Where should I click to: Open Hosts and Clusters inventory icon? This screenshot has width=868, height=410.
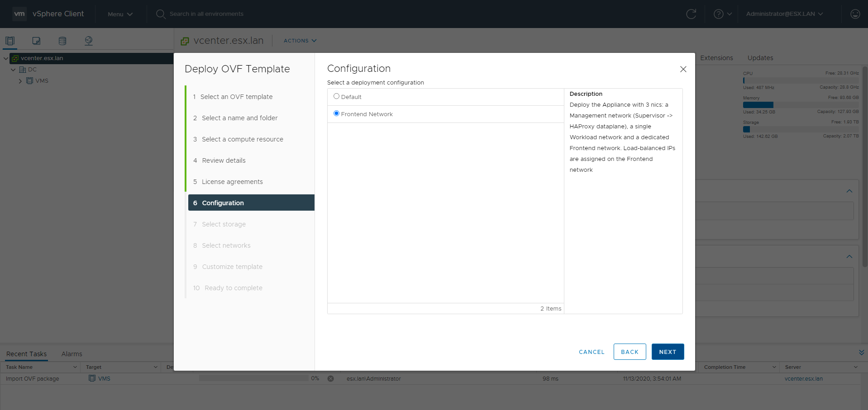point(10,41)
